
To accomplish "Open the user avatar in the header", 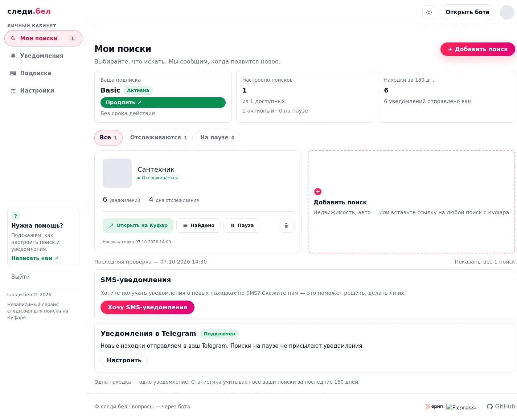I will (x=507, y=12).
